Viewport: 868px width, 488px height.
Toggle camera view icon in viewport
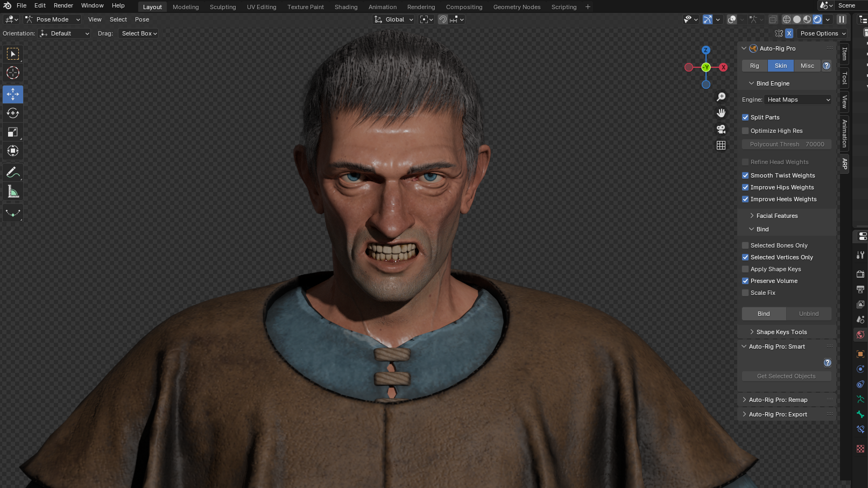pyautogui.click(x=721, y=129)
